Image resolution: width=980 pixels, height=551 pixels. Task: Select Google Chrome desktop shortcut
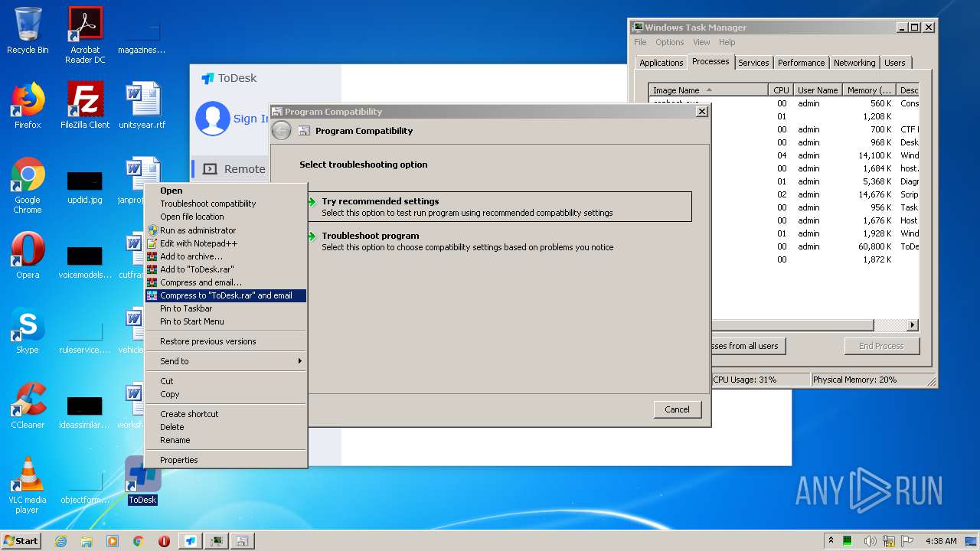[28, 185]
